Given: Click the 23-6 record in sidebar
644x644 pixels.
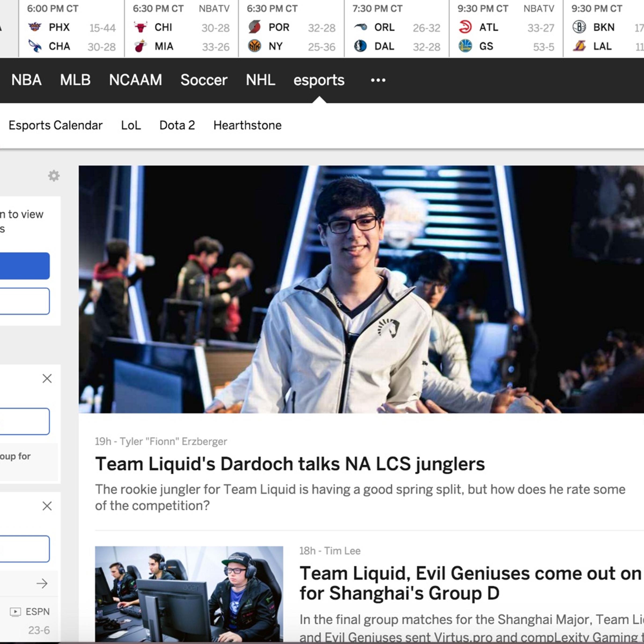Looking at the screenshot, I should tap(39, 630).
